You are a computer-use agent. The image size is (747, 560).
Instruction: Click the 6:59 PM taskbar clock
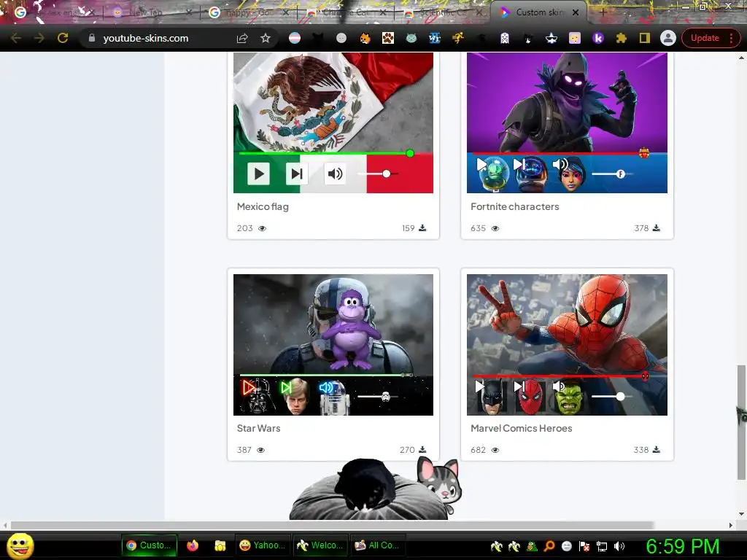click(682, 546)
